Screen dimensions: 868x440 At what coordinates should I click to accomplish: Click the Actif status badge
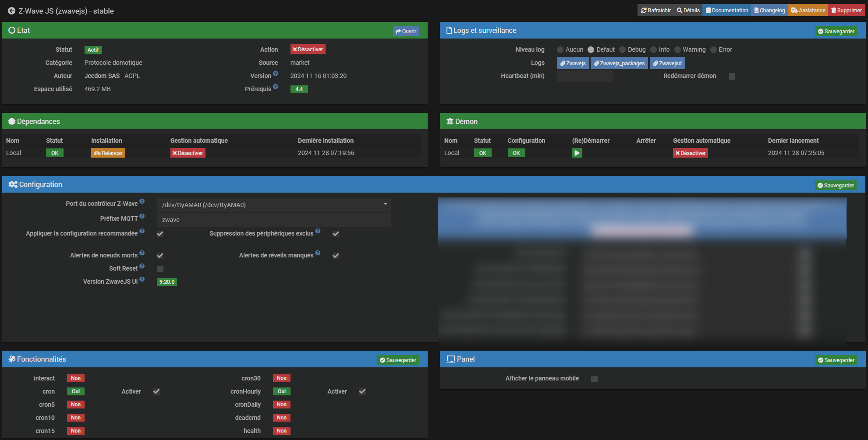93,50
